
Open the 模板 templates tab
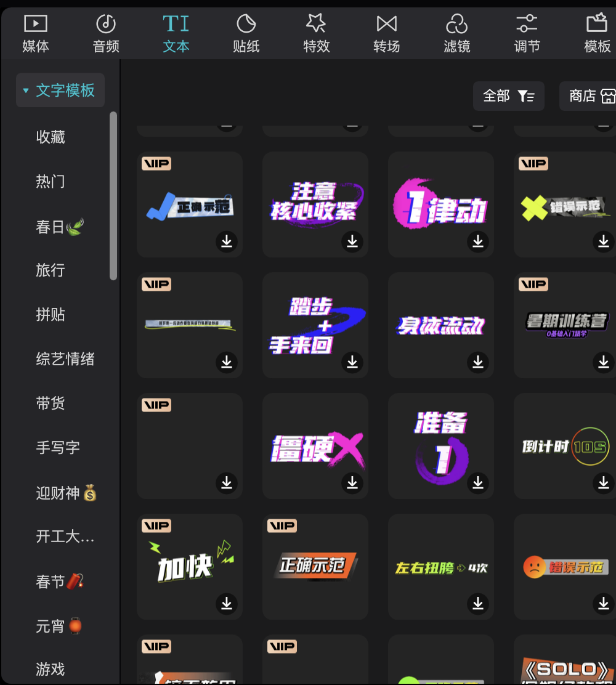pyautogui.click(x=598, y=34)
